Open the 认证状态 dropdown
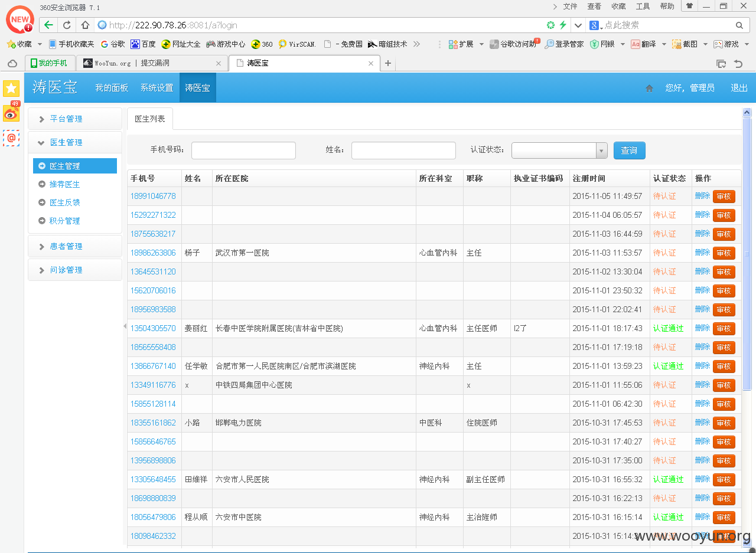This screenshot has width=756, height=553. (559, 150)
